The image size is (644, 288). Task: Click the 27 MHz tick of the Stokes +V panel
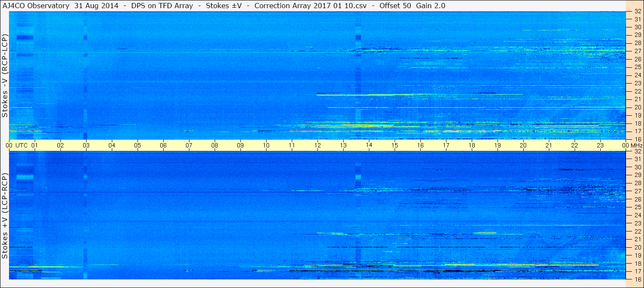tap(637, 191)
